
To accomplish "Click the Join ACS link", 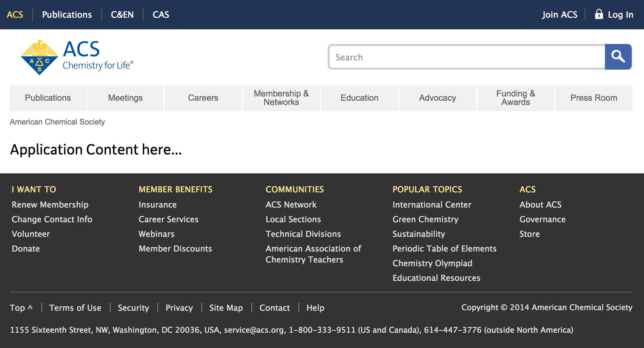I will (559, 14).
